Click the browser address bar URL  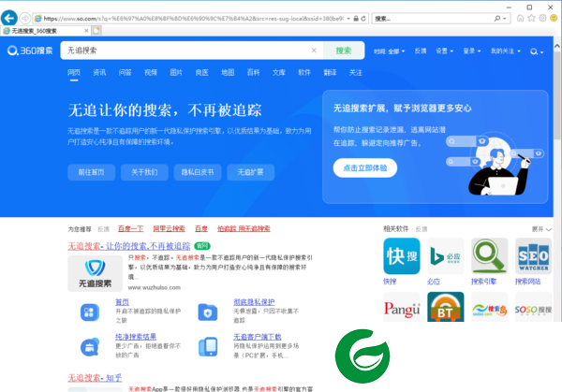click(194, 19)
